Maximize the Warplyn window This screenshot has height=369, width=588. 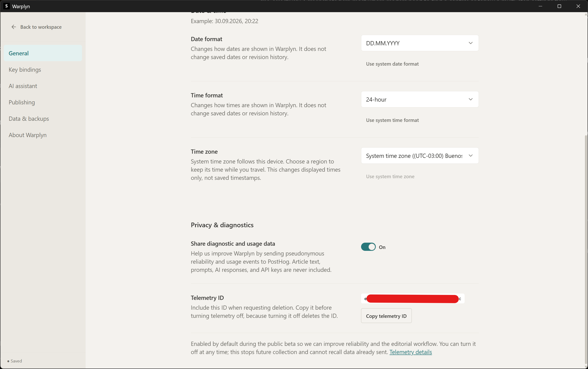(559, 6)
